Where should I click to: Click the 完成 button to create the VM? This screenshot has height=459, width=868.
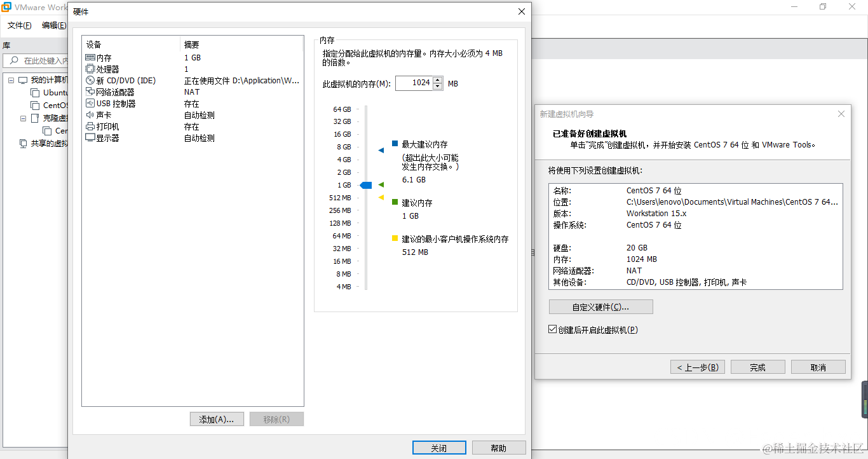click(757, 366)
